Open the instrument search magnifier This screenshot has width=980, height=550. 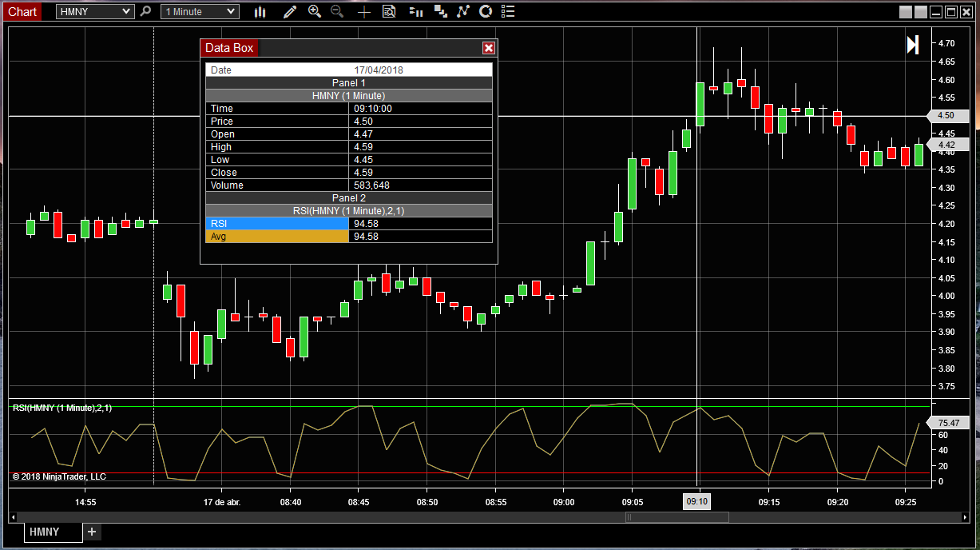click(145, 11)
